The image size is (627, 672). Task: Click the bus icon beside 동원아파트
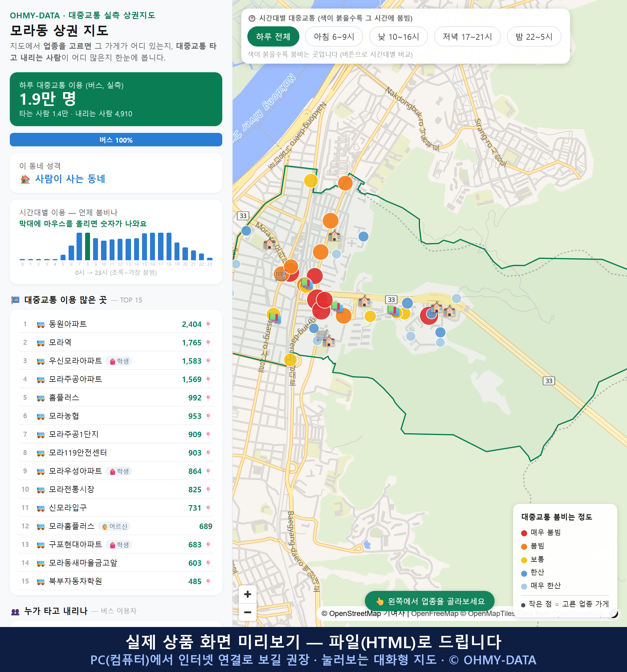[x=40, y=325]
